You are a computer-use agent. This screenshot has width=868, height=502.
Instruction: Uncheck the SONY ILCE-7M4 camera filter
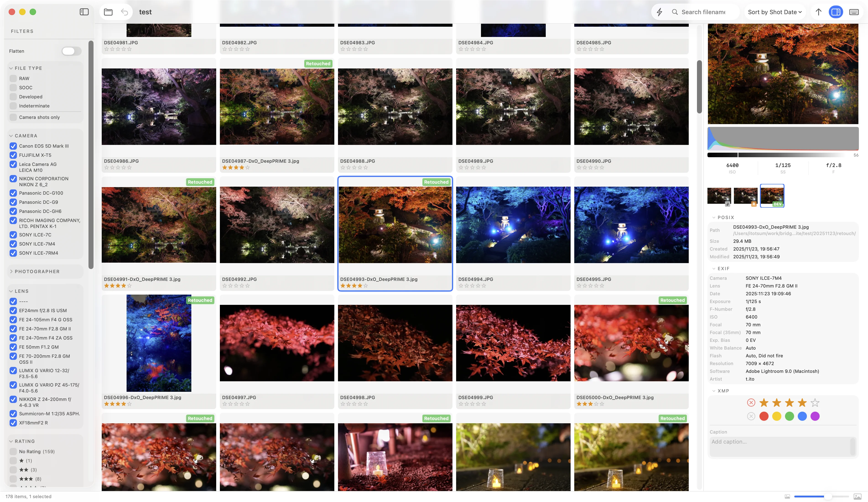tap(13, 244)
